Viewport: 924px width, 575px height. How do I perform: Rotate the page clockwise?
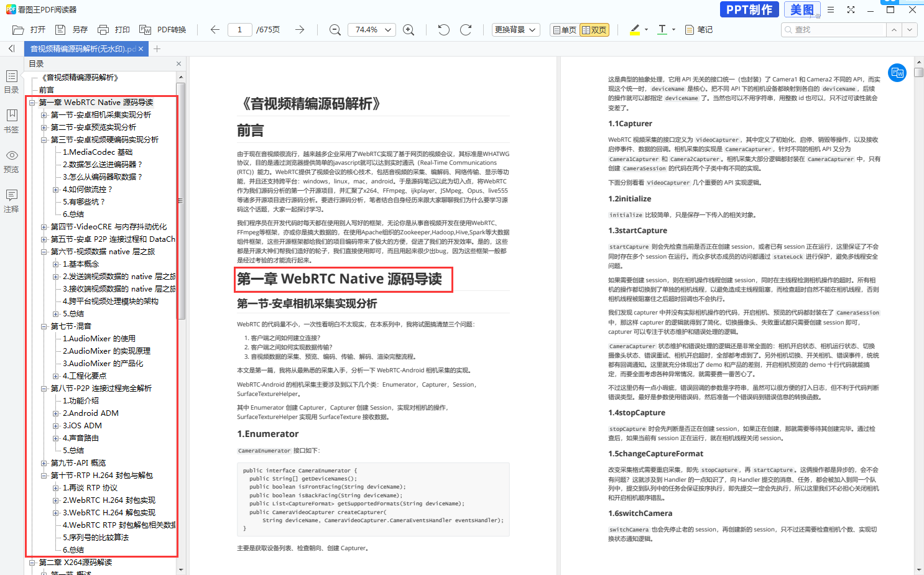(x=466, y=30)
